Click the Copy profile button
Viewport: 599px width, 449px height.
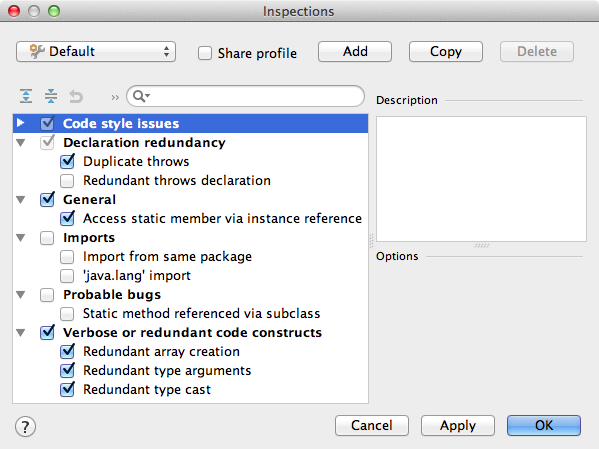446,52
